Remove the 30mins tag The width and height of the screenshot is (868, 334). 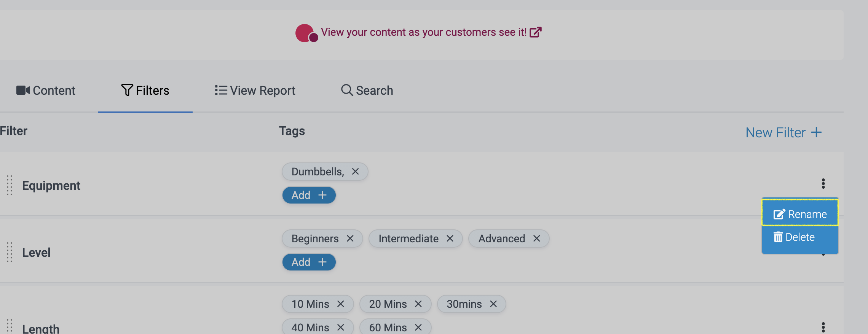coord(493,304)
